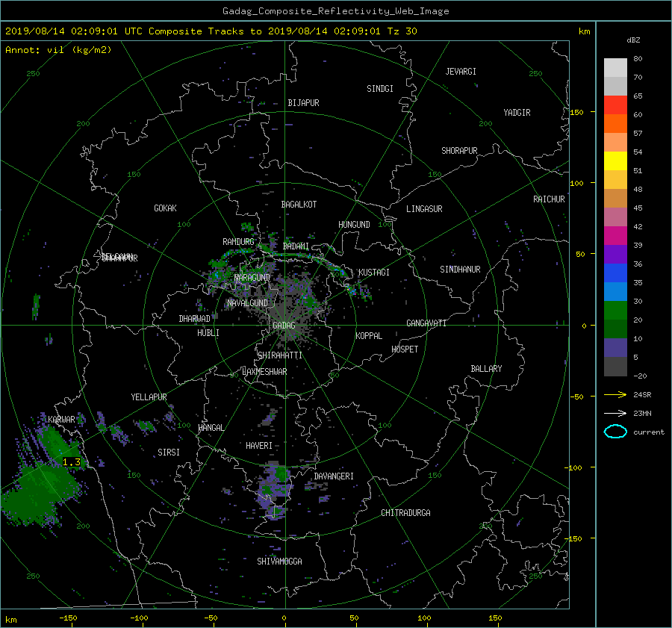Click the purple-green echo cluster south of Haveri

pos(275,490)
